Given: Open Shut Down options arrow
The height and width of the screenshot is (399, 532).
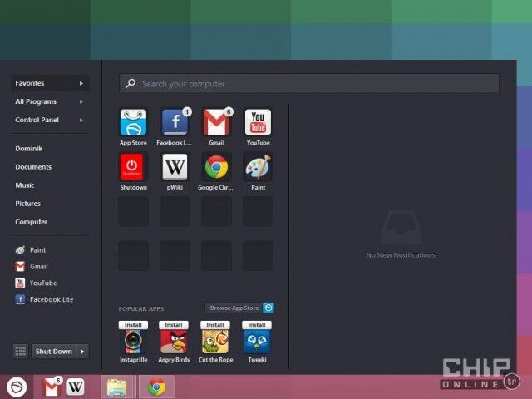Looking at the screenshot, I should click(x=82, y=351).
